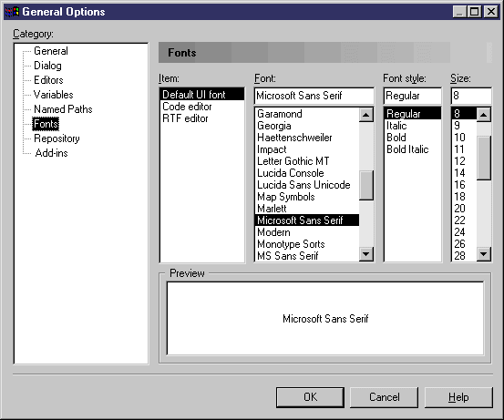
Task: Click the font list scroll down arrow
Action: coord(366,254)
